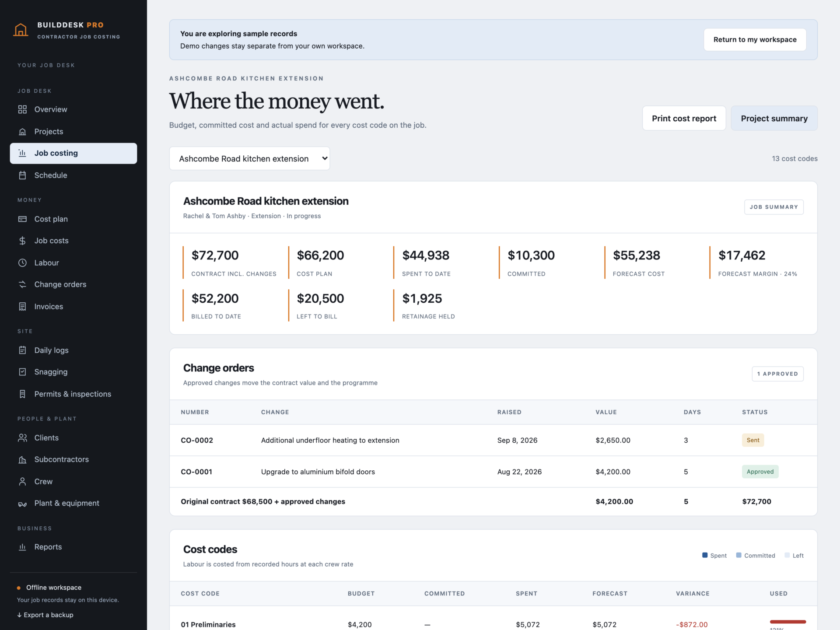
Task: Open Labour in the Money section
Action: [73, 263]
